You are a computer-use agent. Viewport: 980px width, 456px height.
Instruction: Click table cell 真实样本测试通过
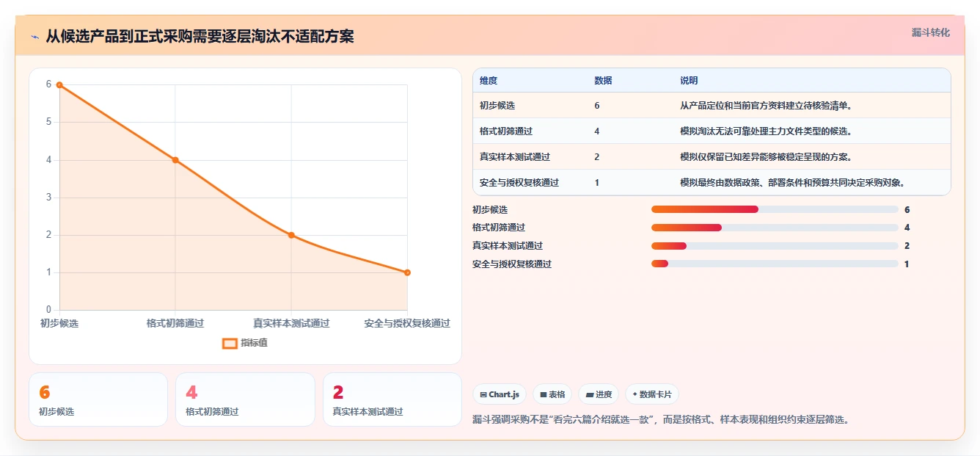(x=515, y=157)
